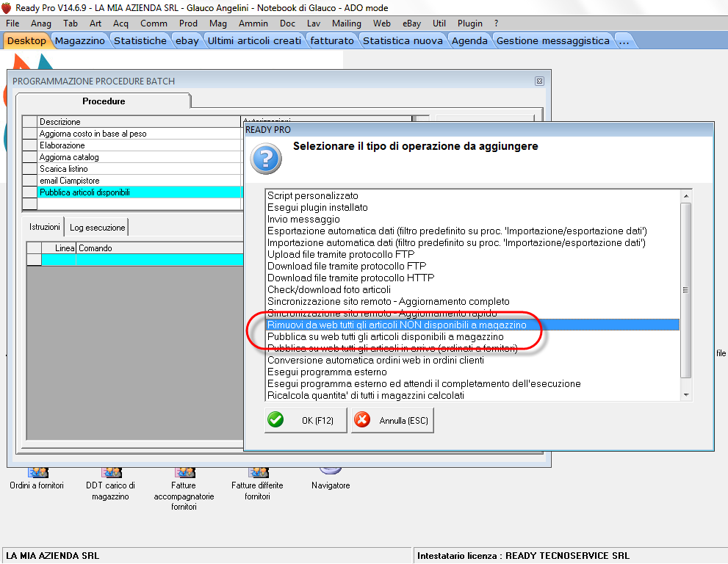Select Upload file tramite protocollo FTP

pyautogui.click(x=472, y=254)
